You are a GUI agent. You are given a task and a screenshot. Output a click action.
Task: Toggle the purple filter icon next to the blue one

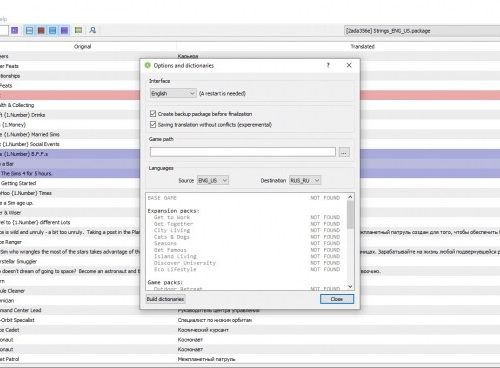coord(64,30)
